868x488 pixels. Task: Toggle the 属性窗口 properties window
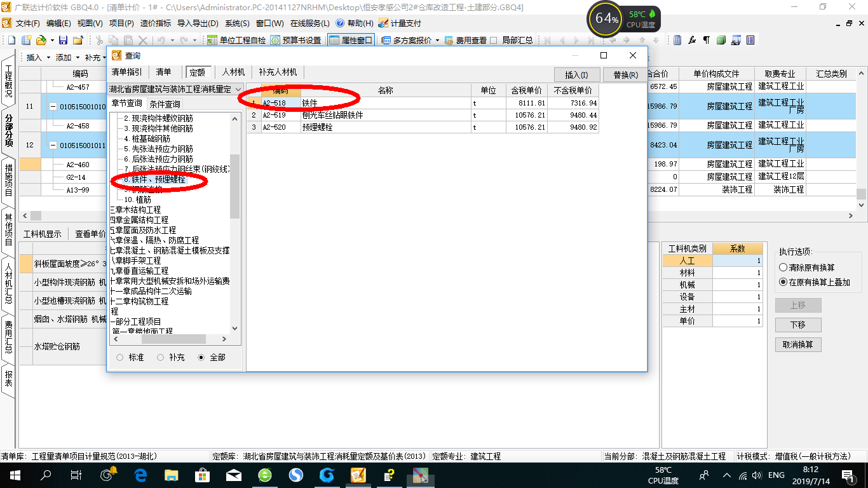click(x=351, y=40)
